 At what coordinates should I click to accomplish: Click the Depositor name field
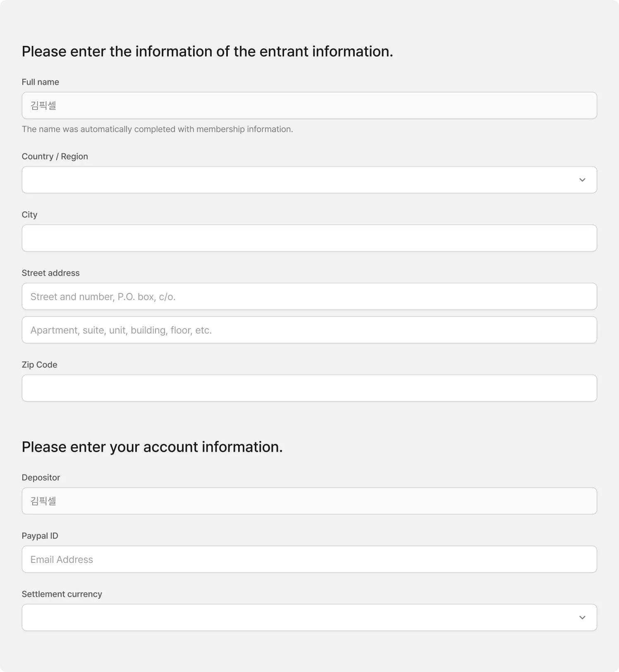309,501
